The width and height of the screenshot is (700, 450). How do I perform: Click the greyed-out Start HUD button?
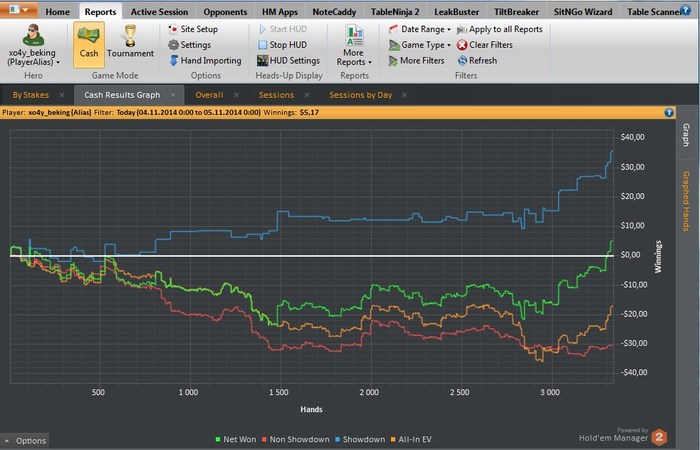coord(283,29)
